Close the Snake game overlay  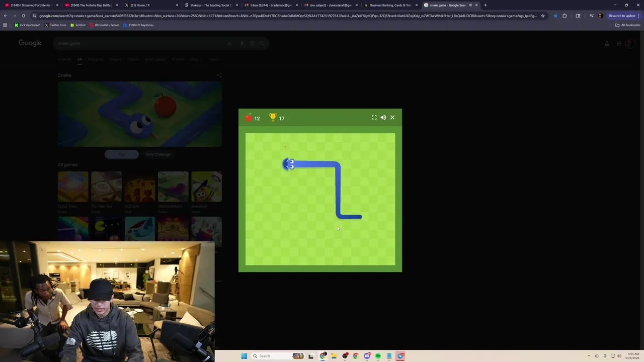point(392,118)
